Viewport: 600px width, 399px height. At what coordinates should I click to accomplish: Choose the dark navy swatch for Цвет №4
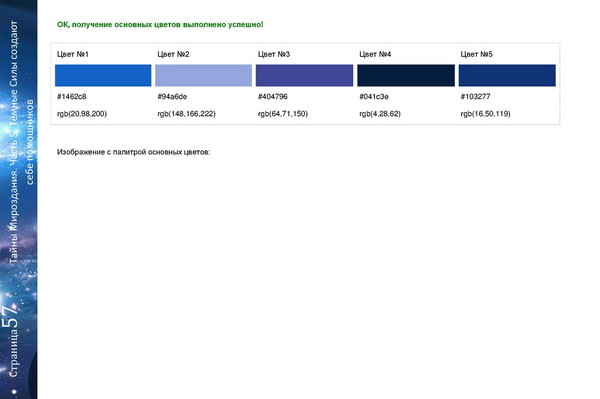point(406,75)
